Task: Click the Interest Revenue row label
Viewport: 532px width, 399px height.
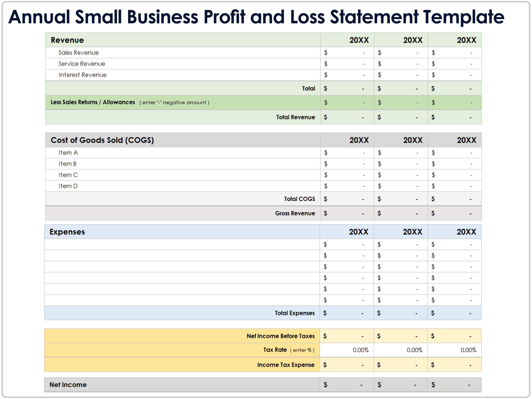Action: [82, 75]
